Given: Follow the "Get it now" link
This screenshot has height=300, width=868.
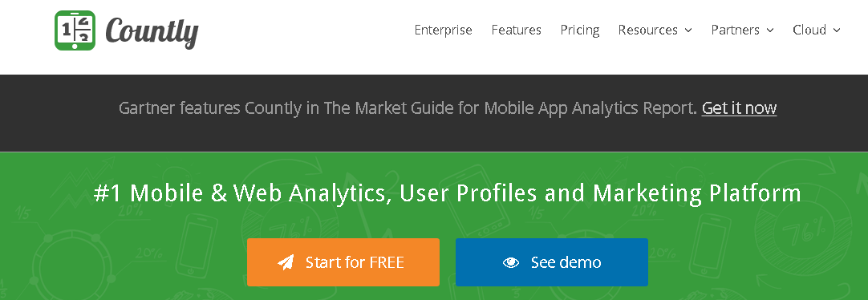Looking at the screenshot, I should tap(739, 108).
